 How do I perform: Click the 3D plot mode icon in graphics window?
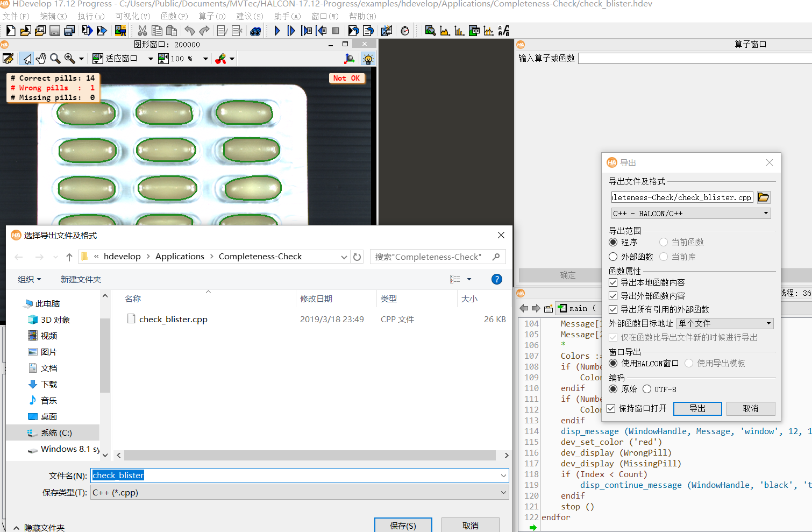pyautogui.click(x=350, y=59)
